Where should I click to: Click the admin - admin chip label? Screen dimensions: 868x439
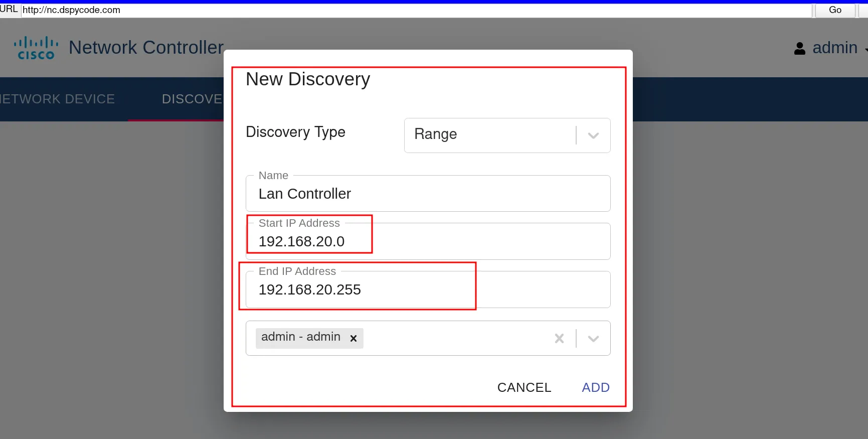pos(300,337)
